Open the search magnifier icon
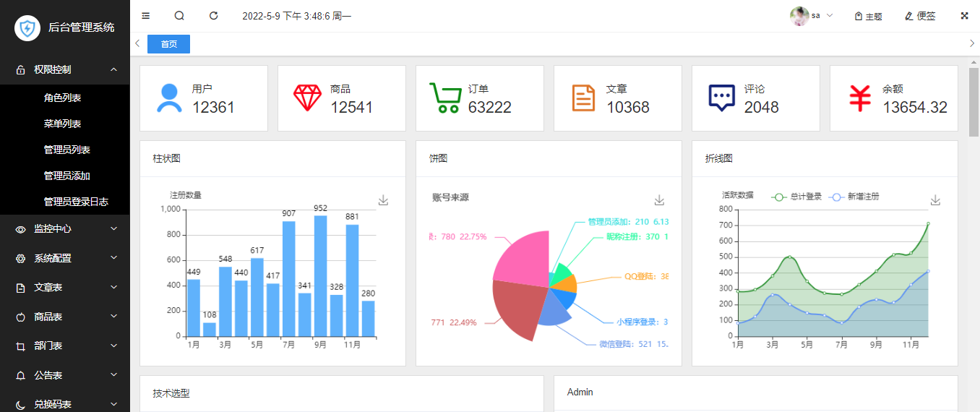This screenshot has height=412, width=980. coord(179,16)
